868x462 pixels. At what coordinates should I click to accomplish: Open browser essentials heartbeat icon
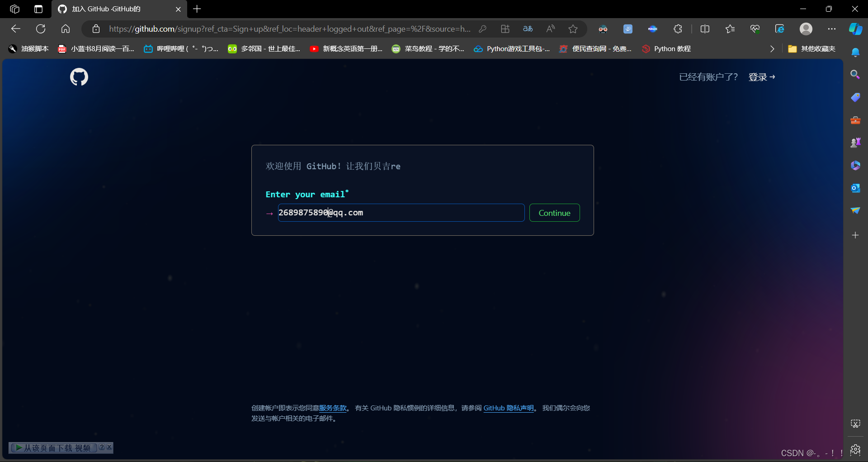(755, 29)
